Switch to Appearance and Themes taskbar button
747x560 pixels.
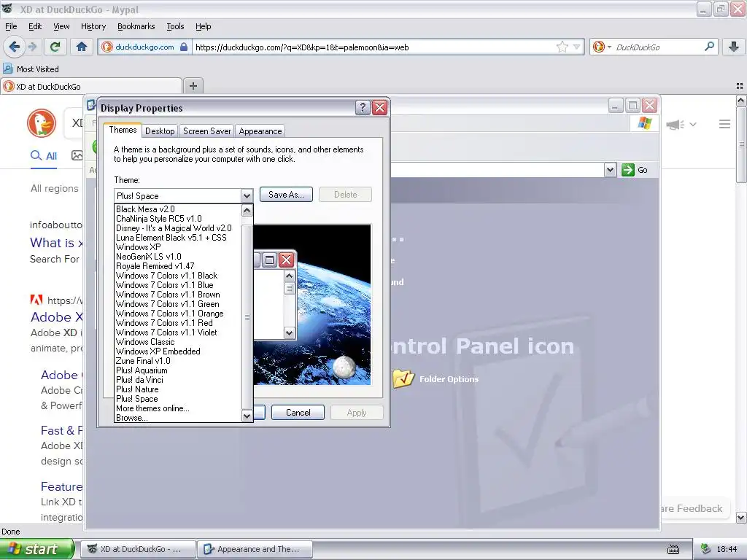coord(255,549)
